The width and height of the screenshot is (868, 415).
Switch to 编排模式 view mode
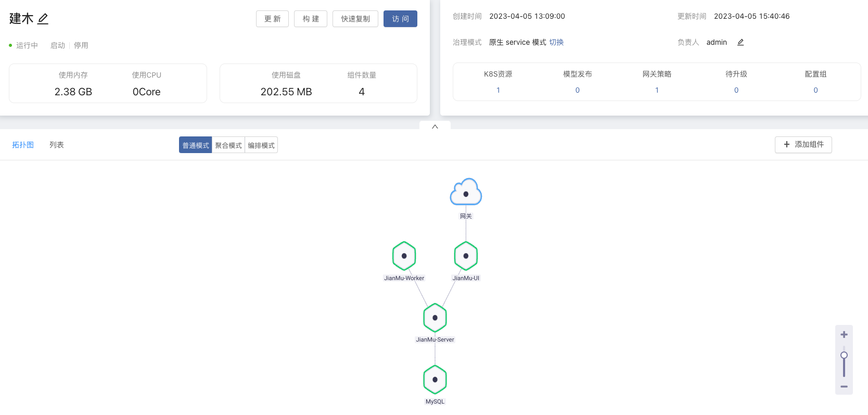click(261, 145)
